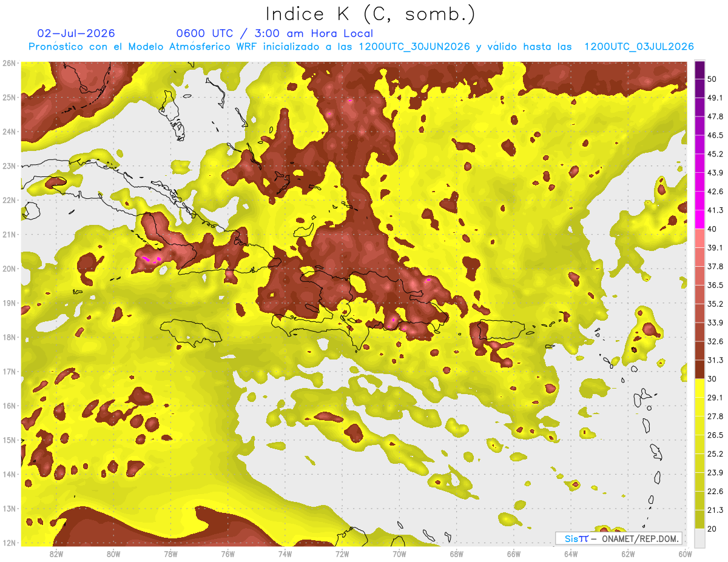728x562 pixels.
Task: Click the "25N" latitude label
Action: pyautogui.click(x=9, y=98)
